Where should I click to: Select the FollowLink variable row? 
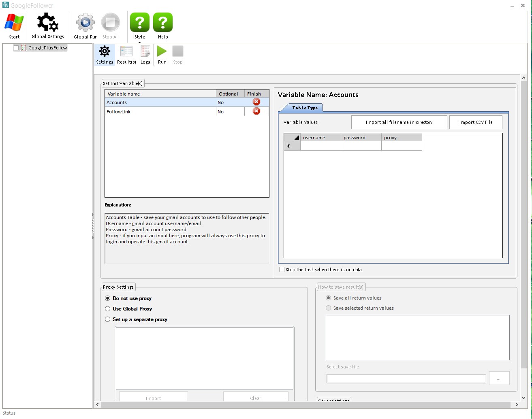coord(160,112)
